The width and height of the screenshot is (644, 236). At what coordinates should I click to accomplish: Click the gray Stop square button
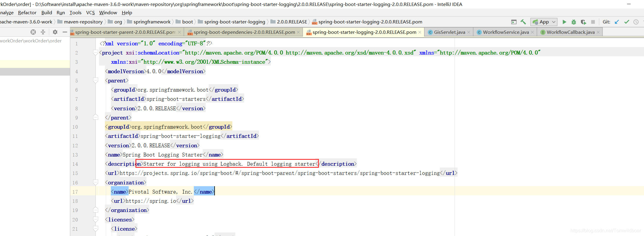(x=593, y=22)
